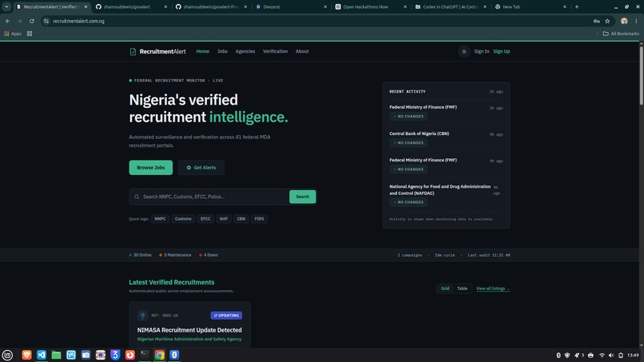Click the search magnifier icon in search box
The width and height of the screenshot is (644, 362).
pyautogui.click(x=137, y=197)
